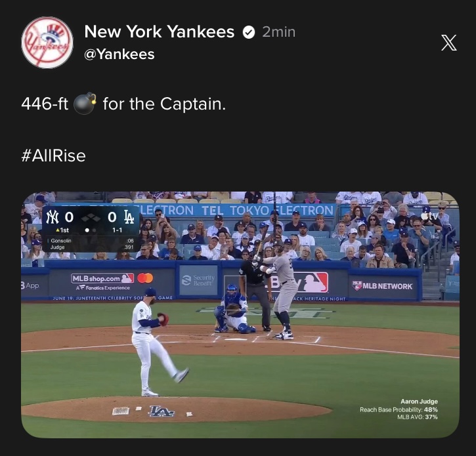Click the base runners diamond indicator
The height and width of the screenshot is (456, 476).
point(91,218)
